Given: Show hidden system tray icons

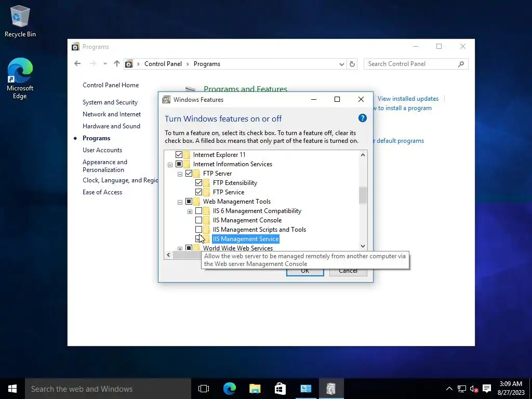Looking at the screenshot, I should tap(449, 389).
